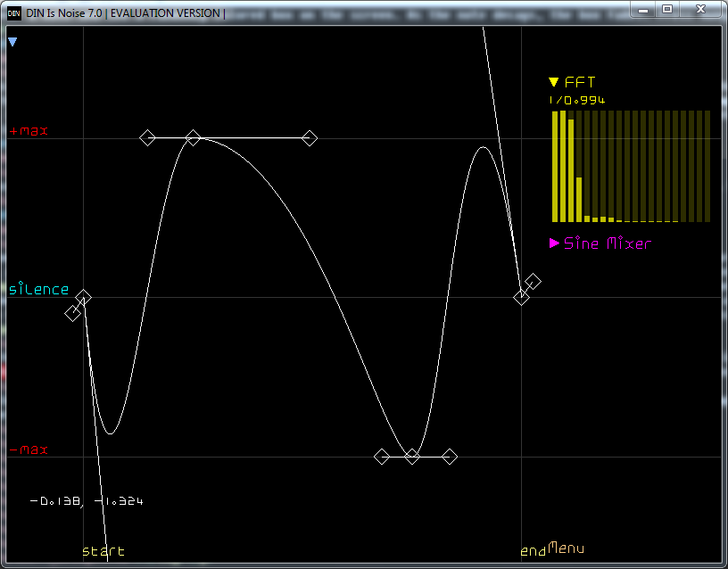The height and width of the screenshot is (569, 728).
Task: Click the first tall FFT harmonic bar
Action: click(555, 167)
